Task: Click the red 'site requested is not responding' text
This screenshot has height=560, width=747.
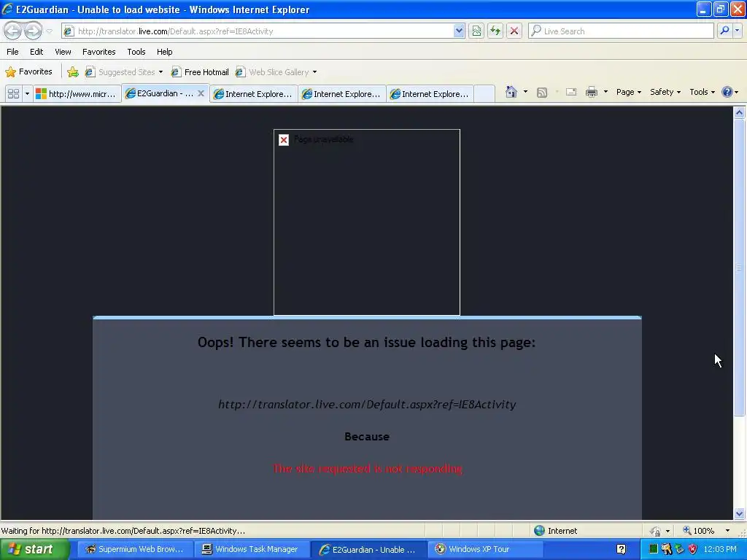Action: tap(368, 469)
